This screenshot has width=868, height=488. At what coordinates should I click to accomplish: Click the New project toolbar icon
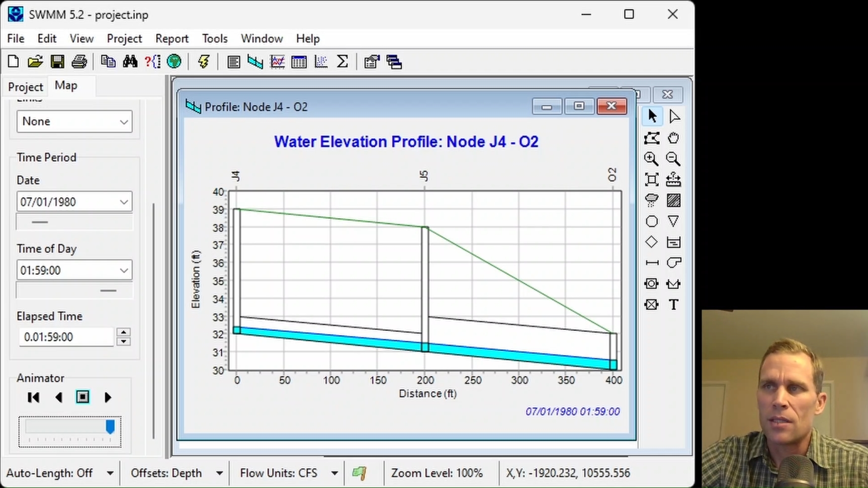[13, 62]
